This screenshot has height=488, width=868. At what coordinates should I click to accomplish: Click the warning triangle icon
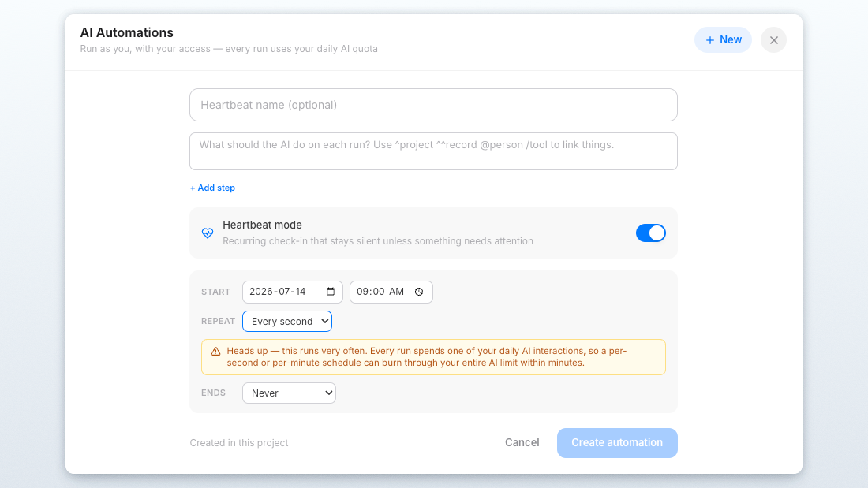coord(216,352)
